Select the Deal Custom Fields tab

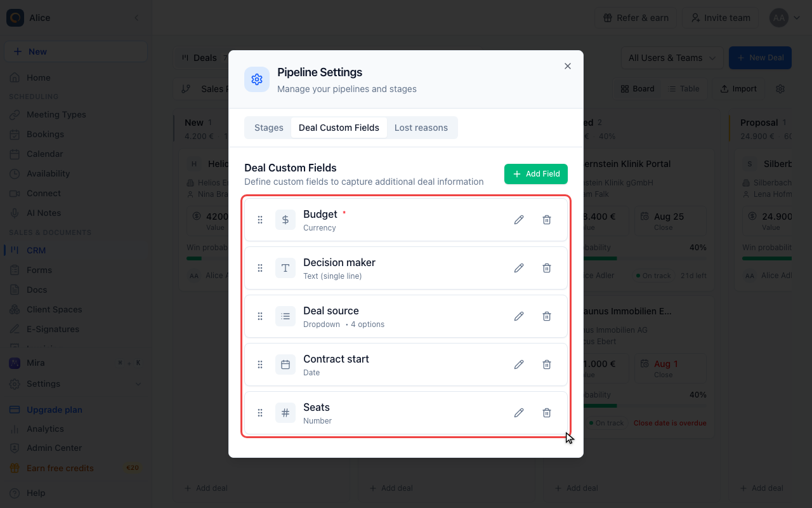[339, 128]
